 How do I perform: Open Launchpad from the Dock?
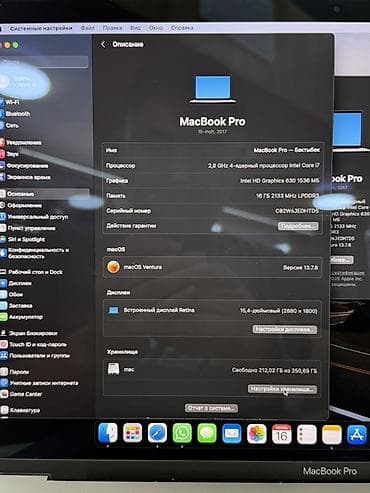point(133,433)
